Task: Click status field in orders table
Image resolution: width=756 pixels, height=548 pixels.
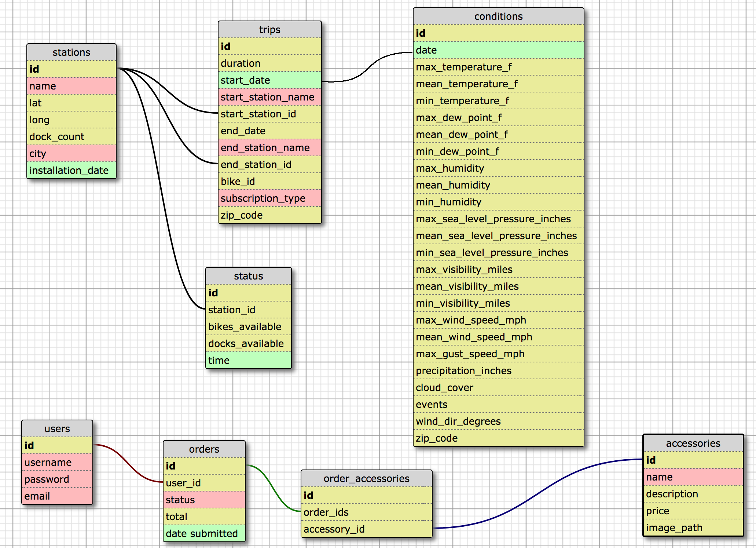Action: click(204, 500)
